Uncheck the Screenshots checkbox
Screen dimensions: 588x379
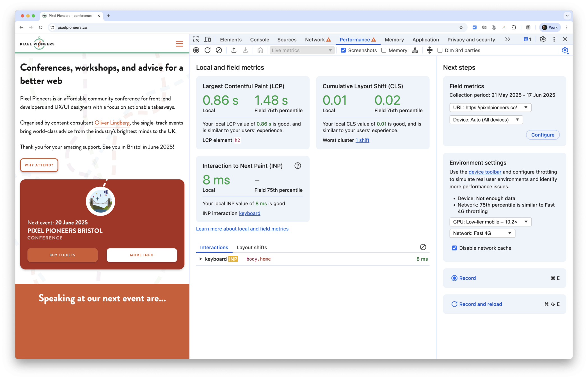[x=343, y=50]
